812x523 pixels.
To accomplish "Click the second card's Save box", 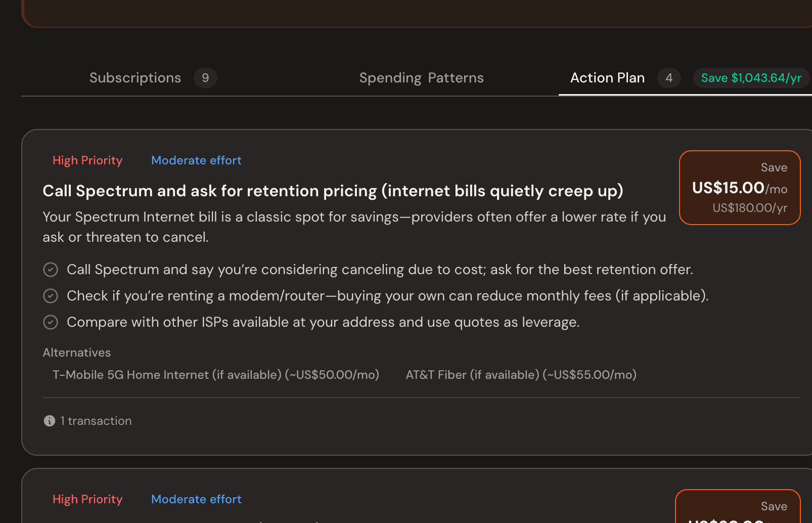I will 738,507.
